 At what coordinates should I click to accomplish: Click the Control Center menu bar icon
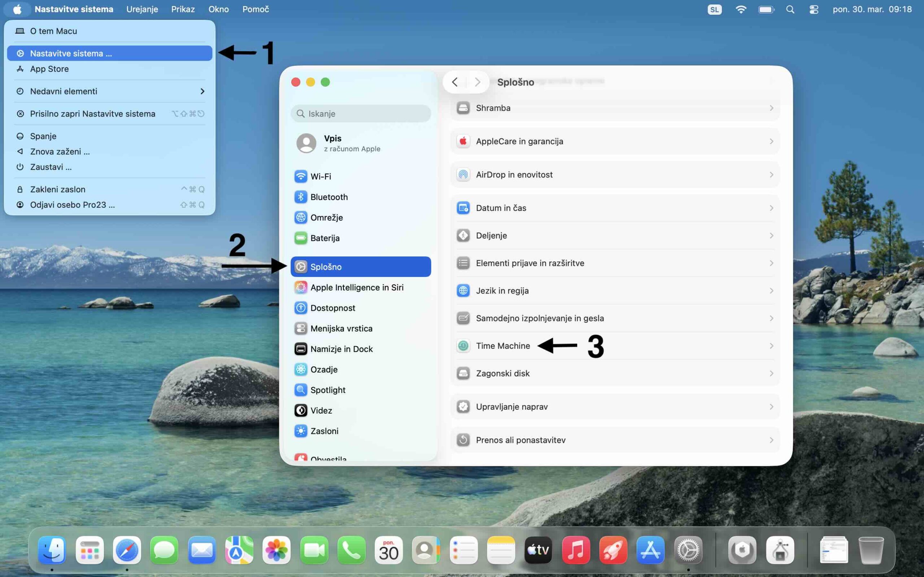click(813, 9)
